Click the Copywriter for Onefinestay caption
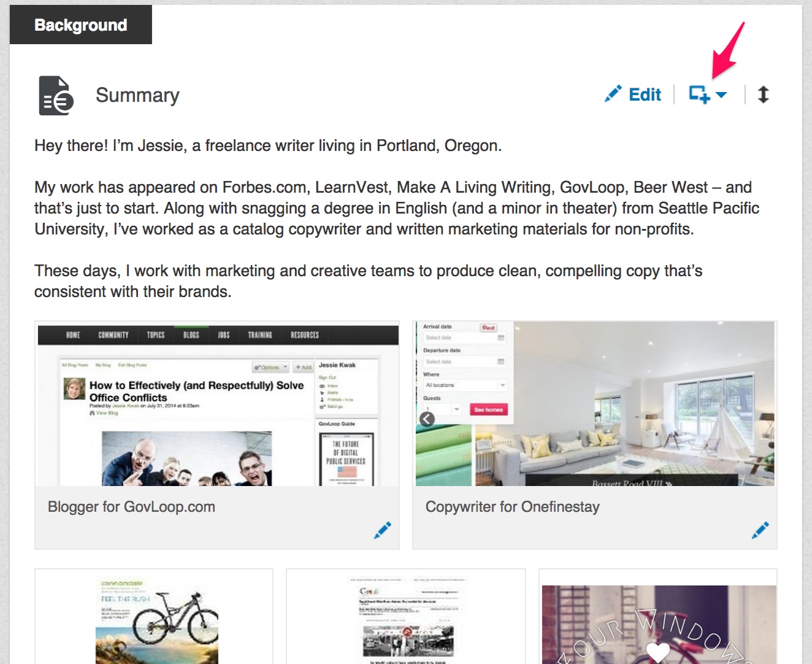 (513, 507)
